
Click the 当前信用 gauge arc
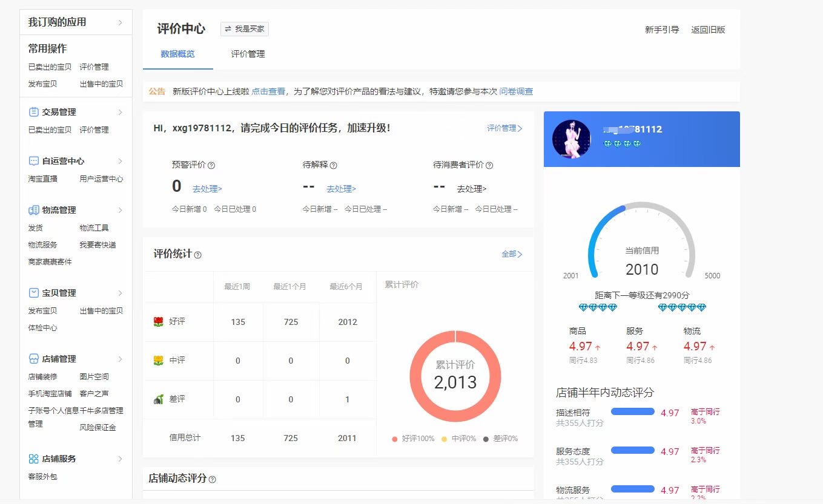[x=641, y=240]
